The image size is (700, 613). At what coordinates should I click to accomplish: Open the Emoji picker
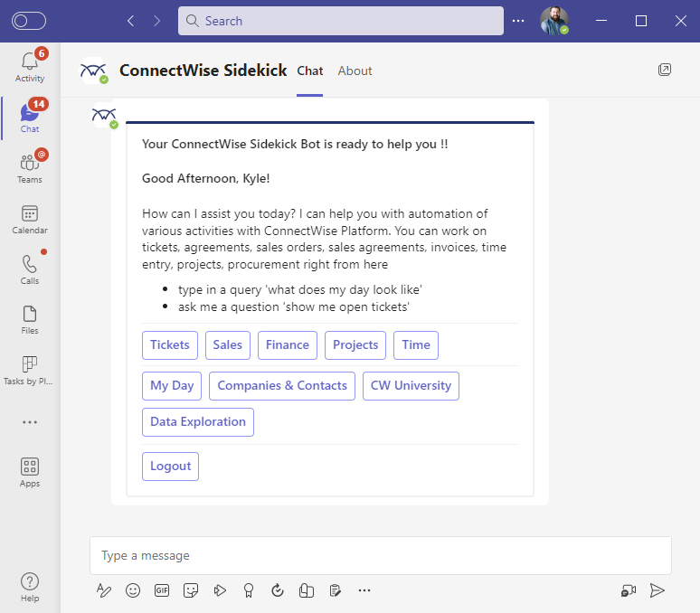(x=133, y=590)
